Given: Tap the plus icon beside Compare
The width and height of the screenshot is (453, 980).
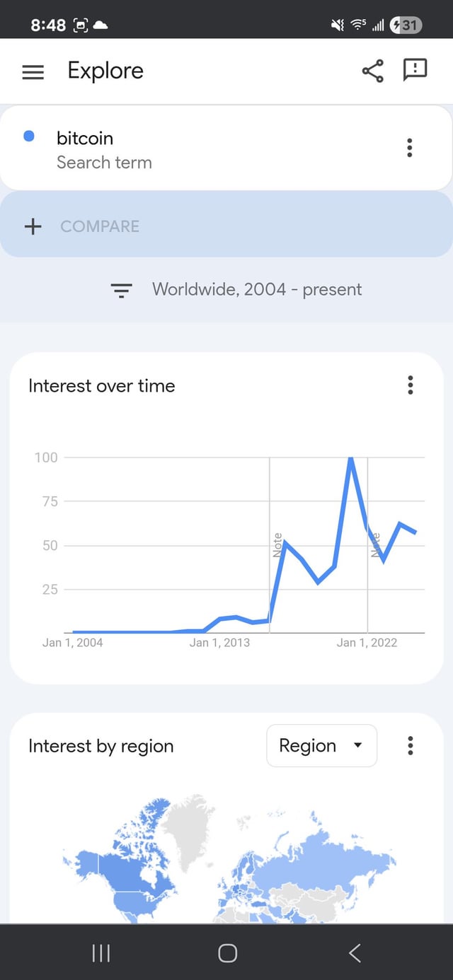Looking at the screenshot, I should 33,226.
